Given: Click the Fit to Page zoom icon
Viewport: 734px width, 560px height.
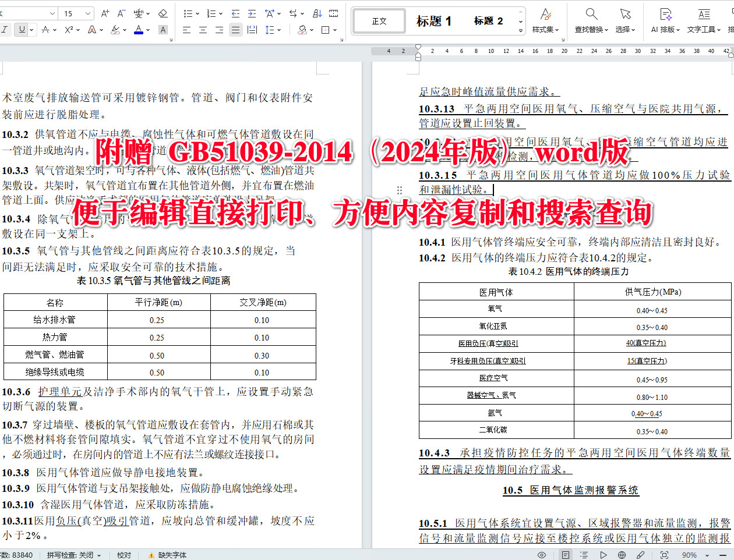Looking at the screenshot, I should click(664, 555).
